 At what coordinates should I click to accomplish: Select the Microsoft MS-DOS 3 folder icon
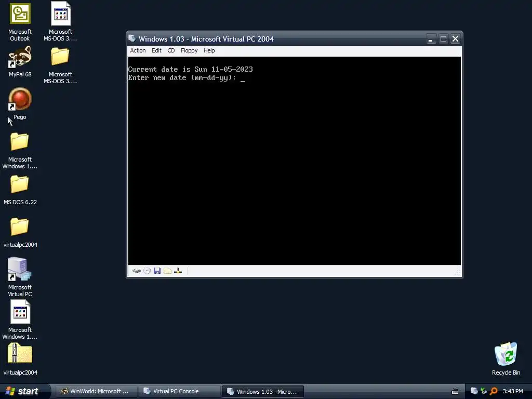click(x=60, y=65)
